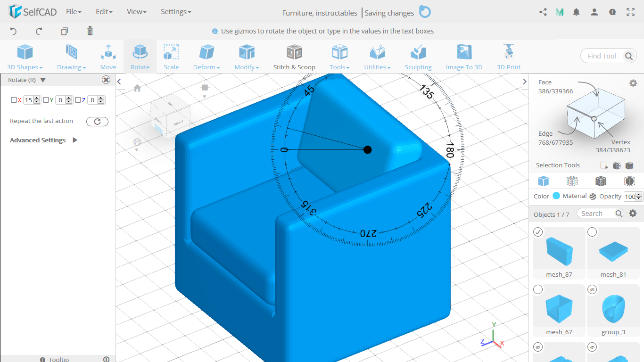
Task: Enable the Y axis rotation checkbox
Action: coord(46,100)
